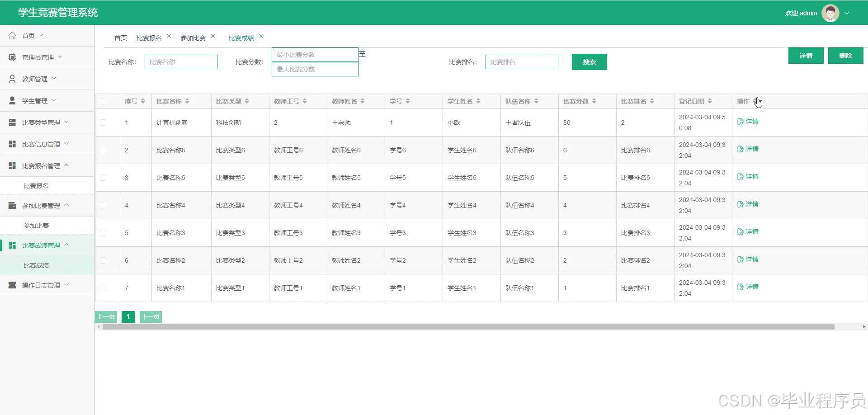Click the 比赛类型管理 sidebar icon
Screen dimensions: 868x415
point(12,123)
